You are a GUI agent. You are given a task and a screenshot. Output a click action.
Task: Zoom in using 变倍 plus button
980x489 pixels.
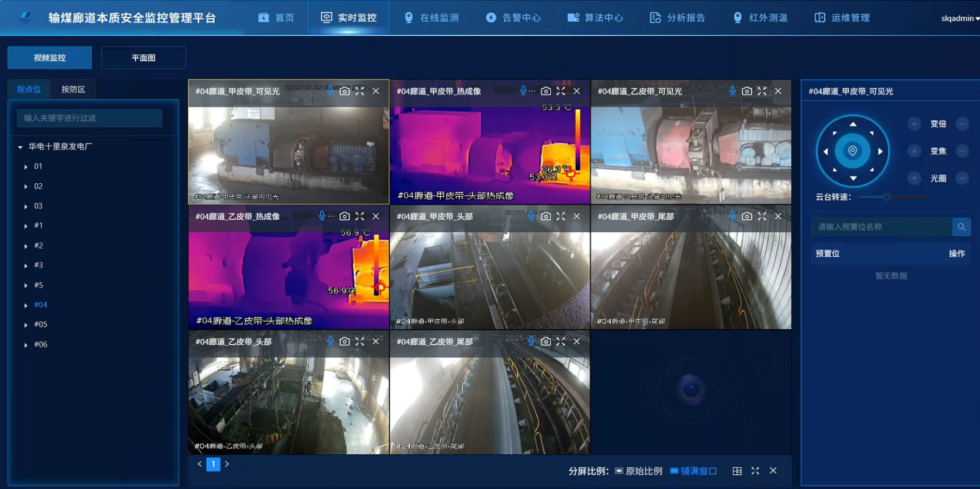914,124
